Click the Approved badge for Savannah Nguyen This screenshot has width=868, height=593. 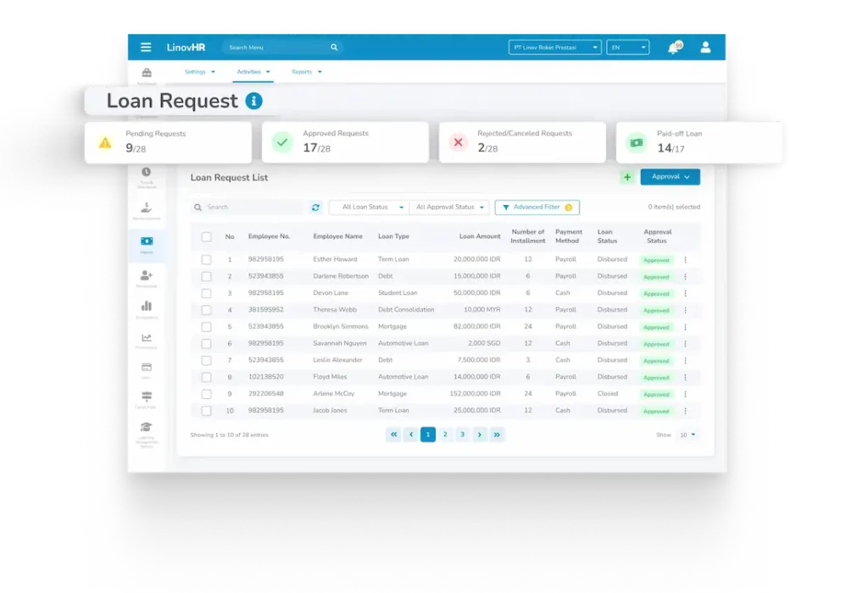tap(657, 344)
